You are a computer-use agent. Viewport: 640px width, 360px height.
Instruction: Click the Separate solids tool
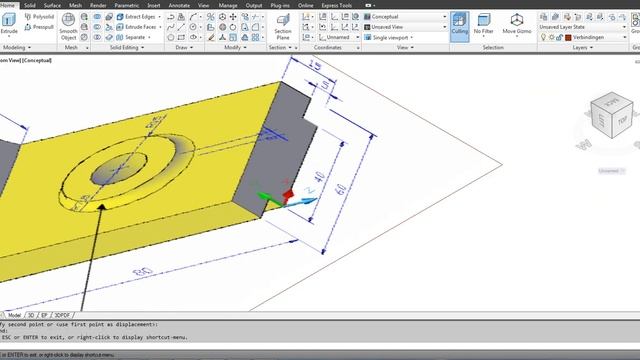tap(131, 37)
